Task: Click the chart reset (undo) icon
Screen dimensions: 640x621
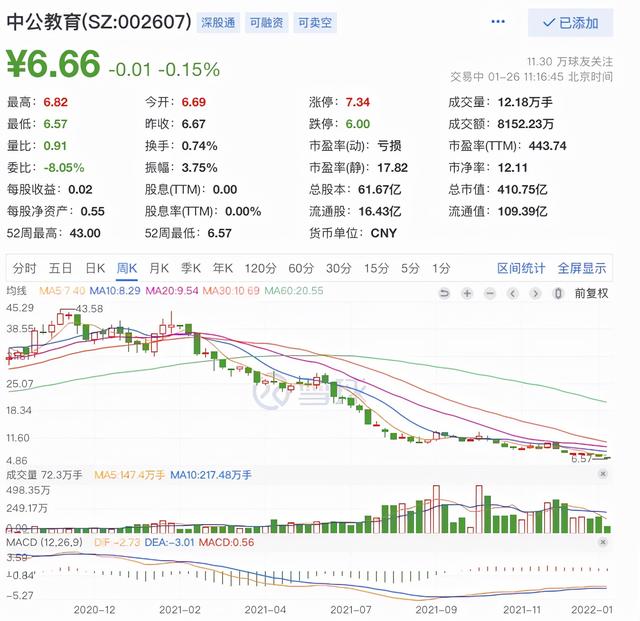Action: click(x=444, y=293)
